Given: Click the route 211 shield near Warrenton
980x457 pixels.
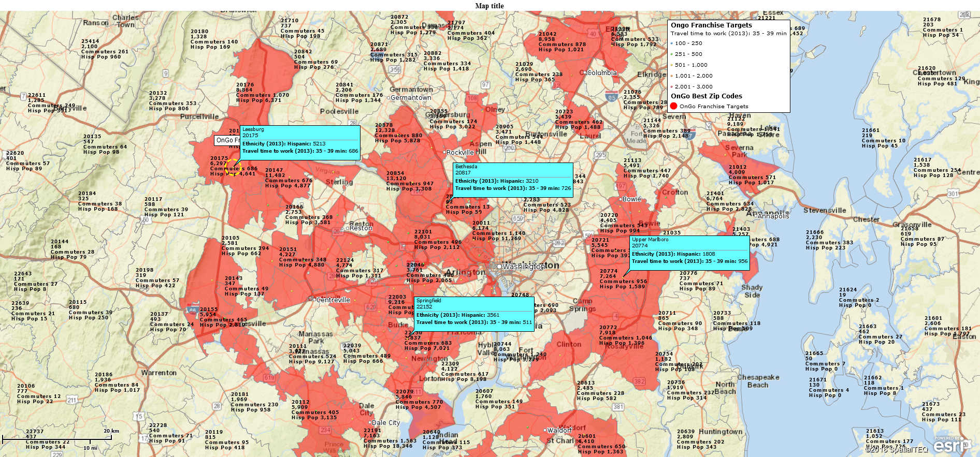Looking at the screenshot, I should coord(71,400).
